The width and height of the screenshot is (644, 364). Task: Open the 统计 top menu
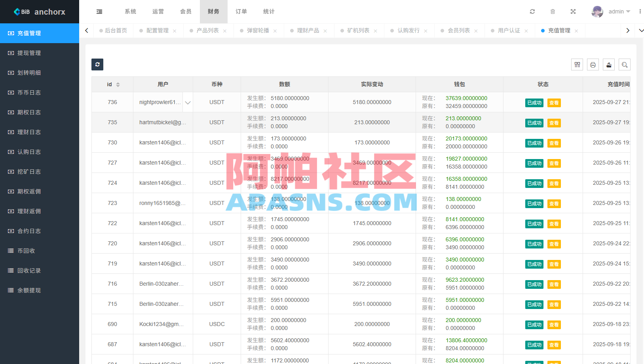pyautogui.click(x=269, y=11)
